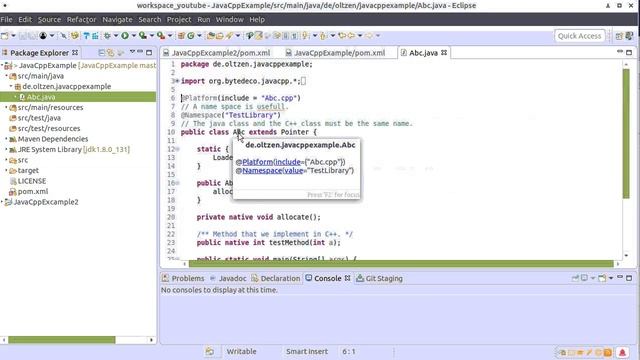Click the status bar icon left of Writable
Screen dimensions: 640x360
point(209,351)
